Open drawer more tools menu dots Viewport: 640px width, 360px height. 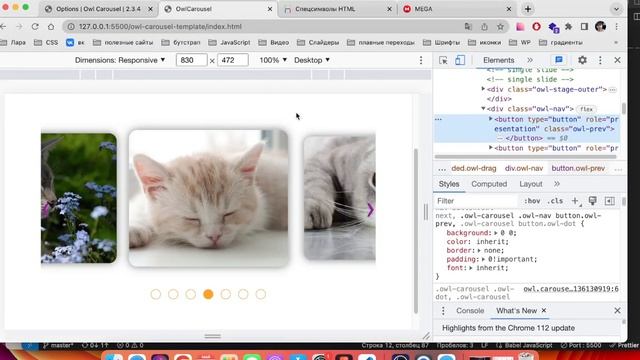tap(443, 311)
